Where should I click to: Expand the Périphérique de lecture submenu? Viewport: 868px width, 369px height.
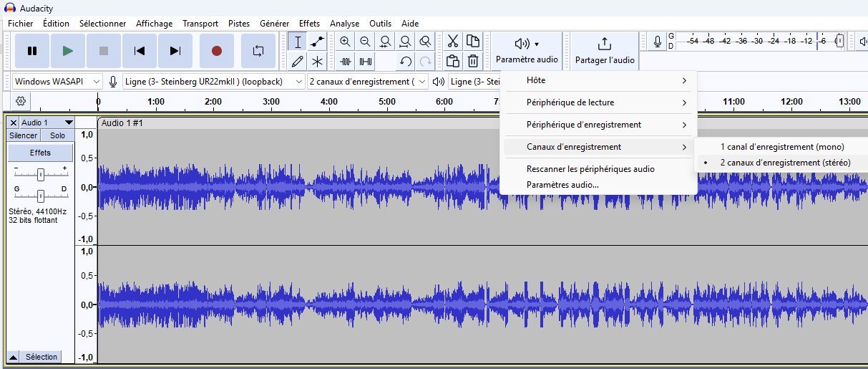click(598, 102)
